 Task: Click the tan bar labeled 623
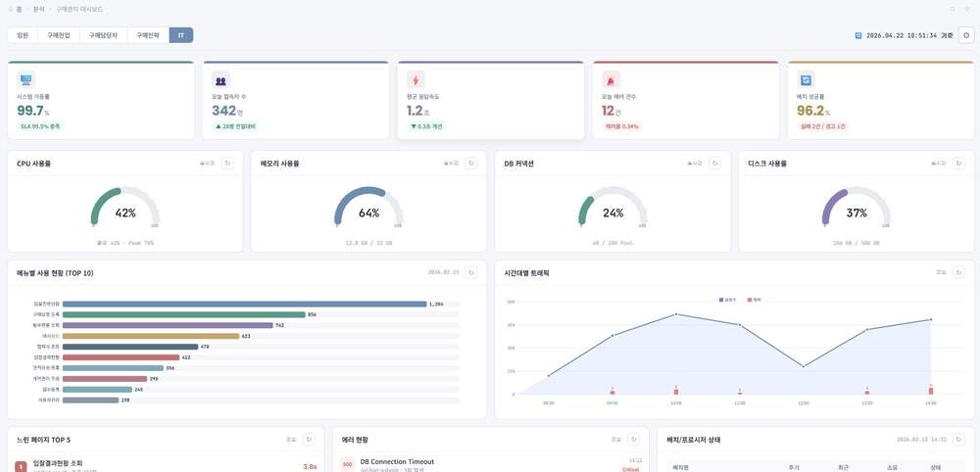point(151,336)
